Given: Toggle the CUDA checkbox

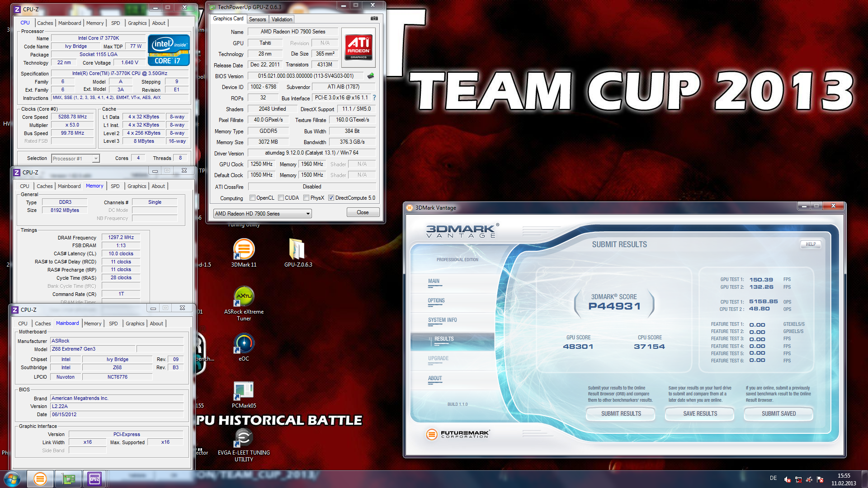Looking at the screenshot, I should [281, 198].
